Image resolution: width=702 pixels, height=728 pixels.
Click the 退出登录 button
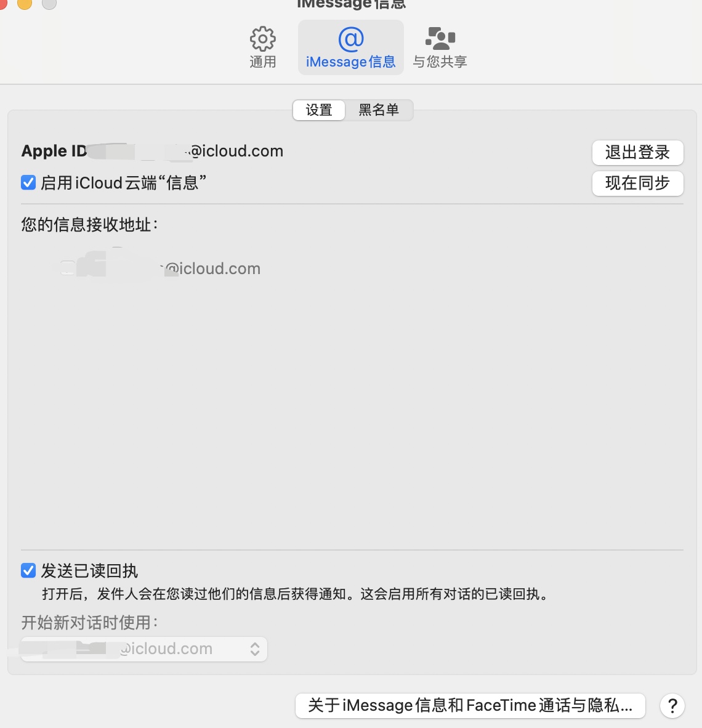coord(637,152)
